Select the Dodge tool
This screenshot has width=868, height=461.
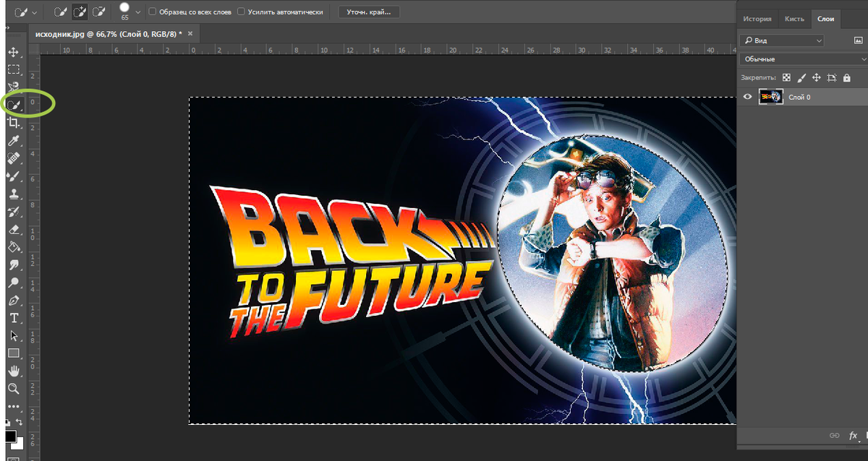click(13, 283)
